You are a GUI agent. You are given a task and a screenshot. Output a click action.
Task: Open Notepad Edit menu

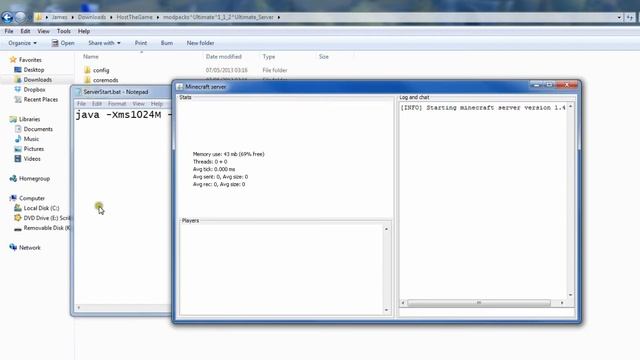point(97,104)
